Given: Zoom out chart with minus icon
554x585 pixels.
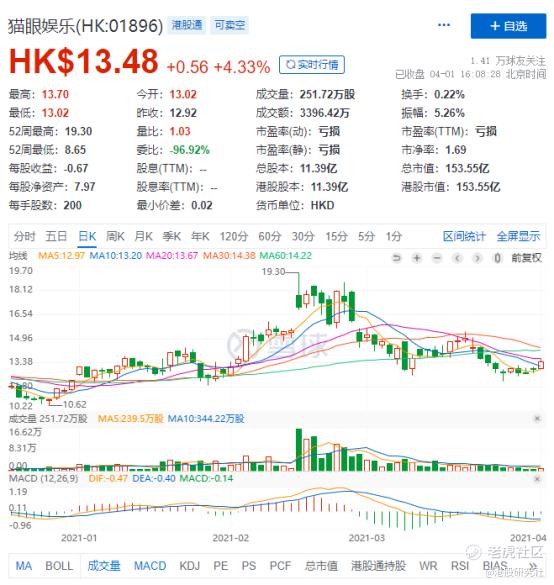Looking at the screenshot, I should pyautogui.click(x=437, y=258).
